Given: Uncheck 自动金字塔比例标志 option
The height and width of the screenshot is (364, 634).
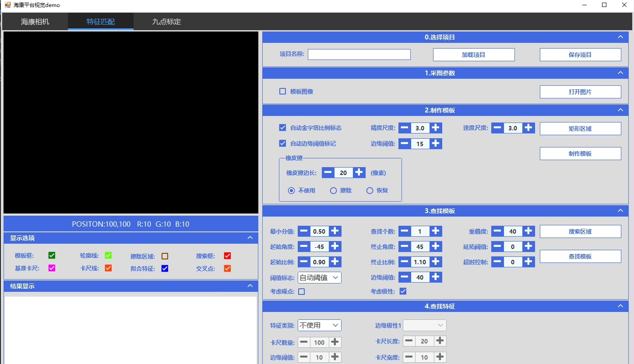Looking at the screenshot, I should 283,128.
